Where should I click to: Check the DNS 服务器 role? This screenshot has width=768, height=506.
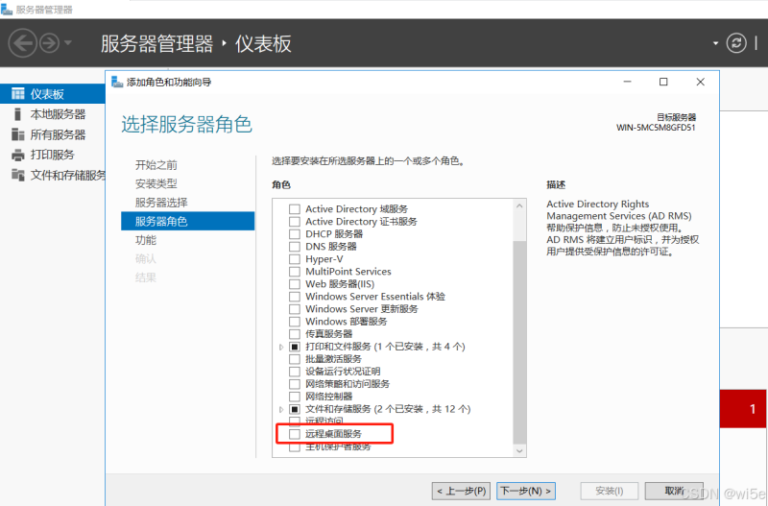[x=294, y=246]
